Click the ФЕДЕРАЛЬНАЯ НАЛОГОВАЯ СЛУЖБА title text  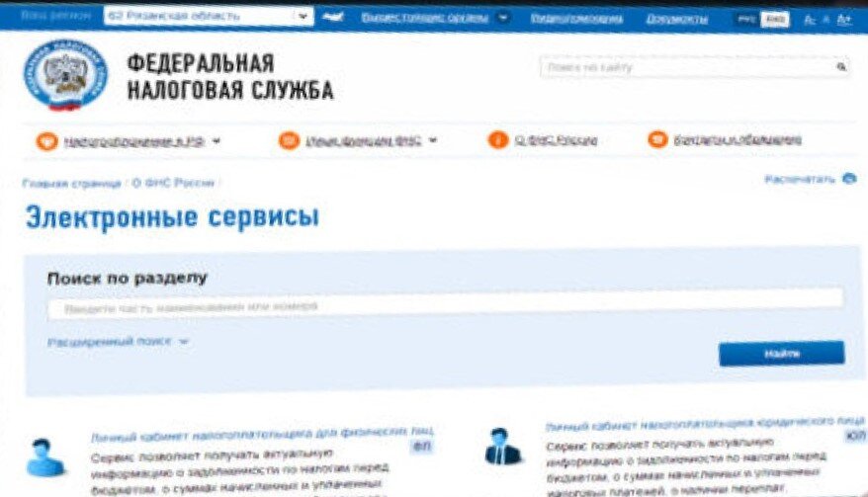230,77
